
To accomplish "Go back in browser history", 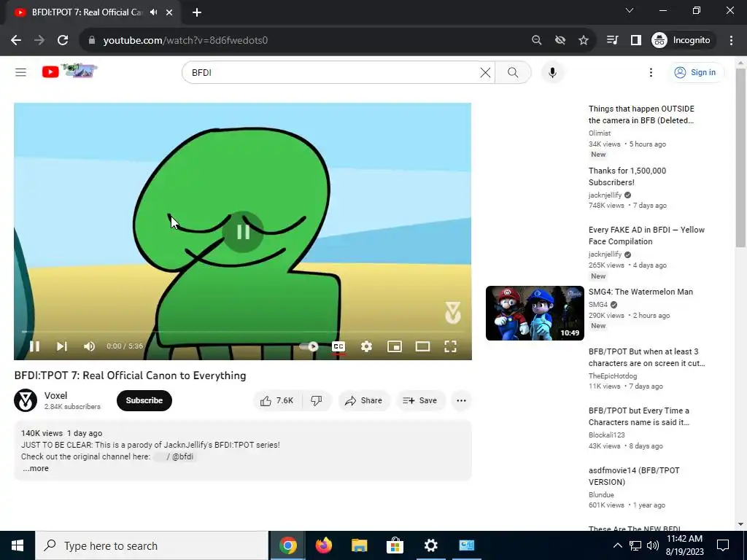I will pyautogui.click(x=16, y=40).
